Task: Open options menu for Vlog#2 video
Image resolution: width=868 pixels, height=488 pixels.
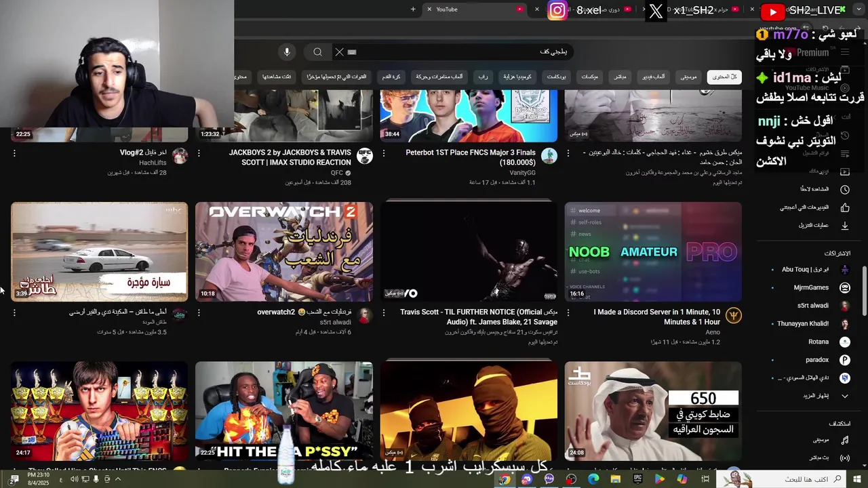Action: 14,153
